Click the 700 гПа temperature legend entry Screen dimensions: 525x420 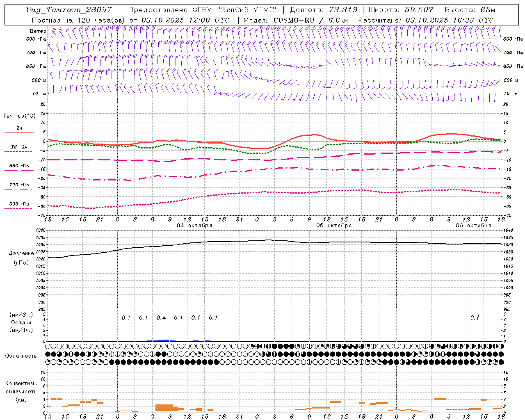[x=19, y=186]
